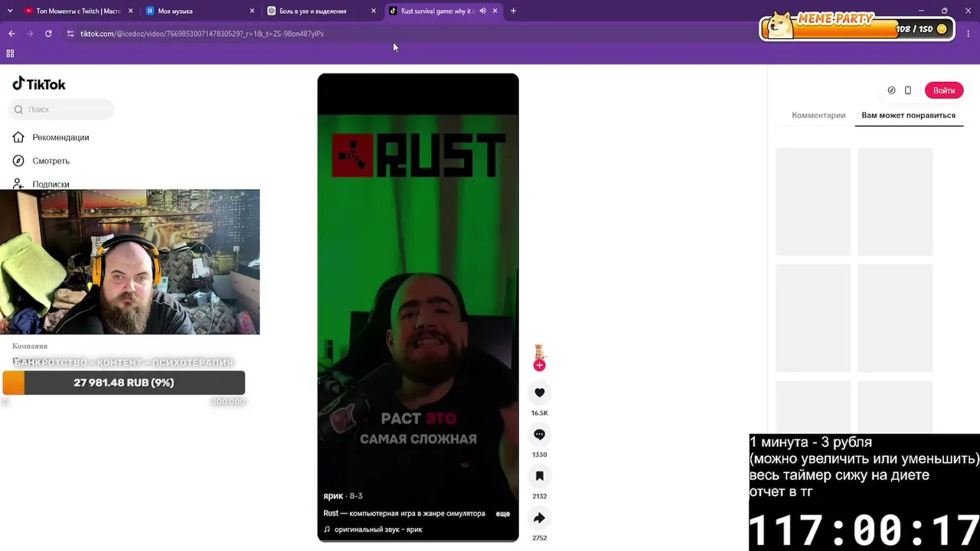The width and height of the screenshot is (980, 551).
Task: Click the 27 981.48 RUB (9%) donation bar
Action: (124, 383)
